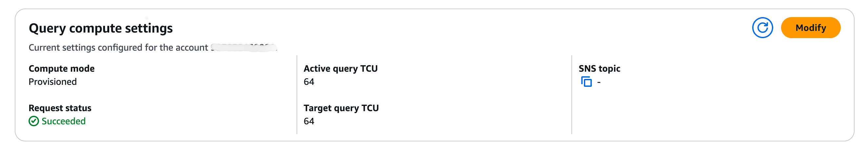868x146 pixels.
Task: Select the Compute mode label
Action: [x=62, y=69]
